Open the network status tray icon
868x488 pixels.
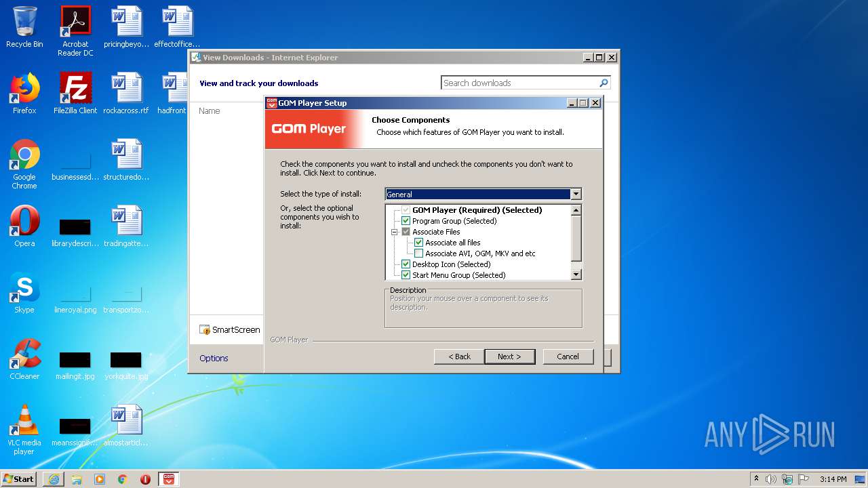(x=787, y=479)
